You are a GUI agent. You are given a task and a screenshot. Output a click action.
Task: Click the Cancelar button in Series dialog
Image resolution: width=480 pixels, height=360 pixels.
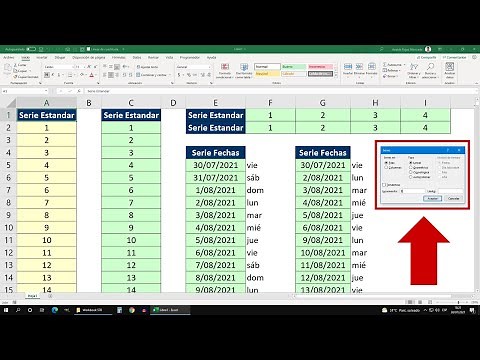454,198
